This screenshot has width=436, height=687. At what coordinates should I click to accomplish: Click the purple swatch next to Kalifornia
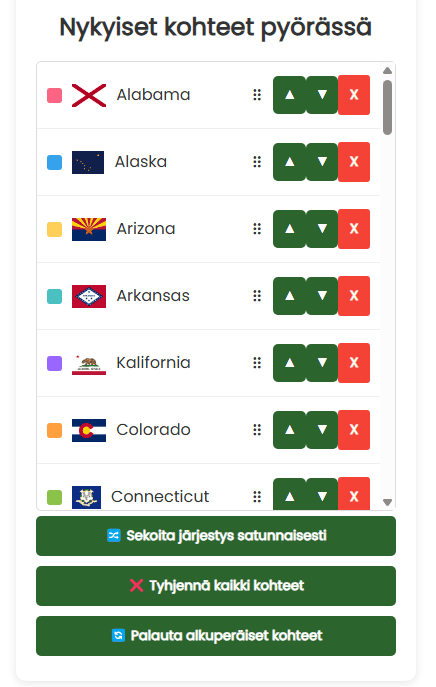54,363
